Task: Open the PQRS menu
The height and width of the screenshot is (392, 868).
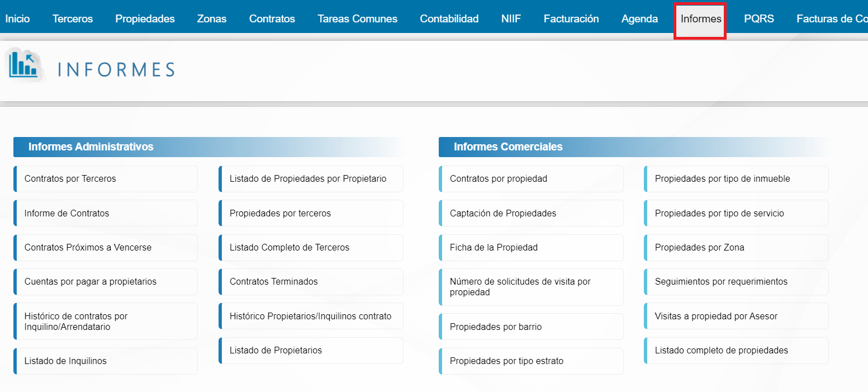Action: click(759, 19)
